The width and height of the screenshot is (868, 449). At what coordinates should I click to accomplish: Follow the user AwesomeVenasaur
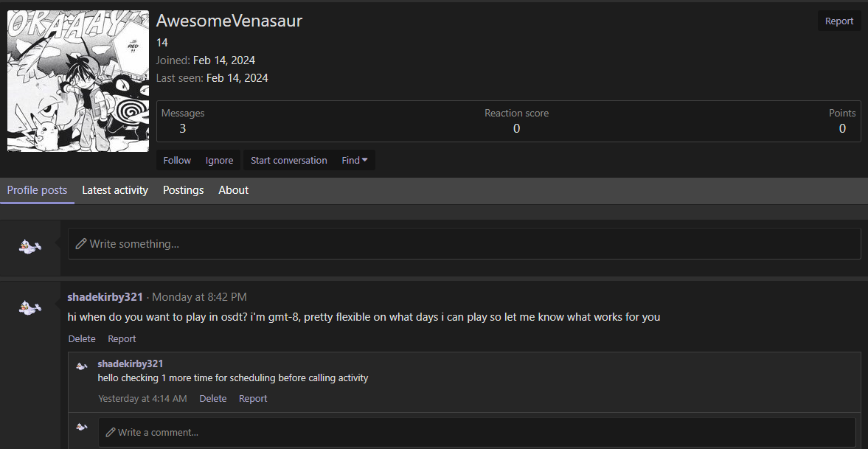click(x=177, y=160)
